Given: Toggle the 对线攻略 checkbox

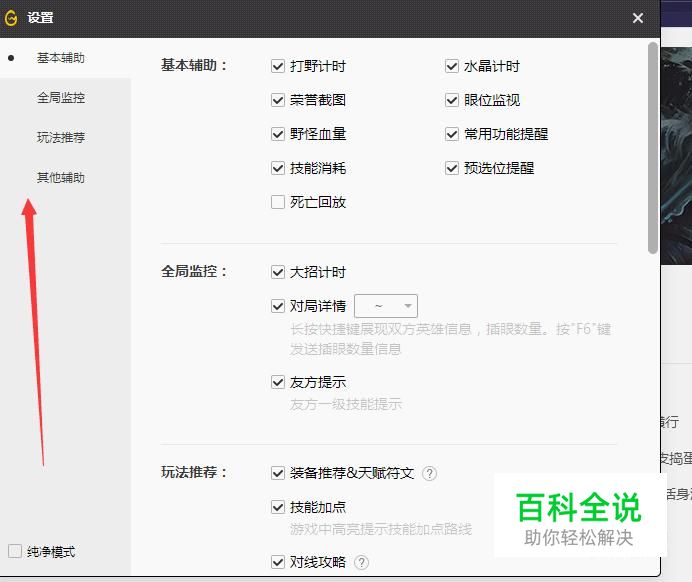Looking at the screenshot, I should (x=278, y=563).
